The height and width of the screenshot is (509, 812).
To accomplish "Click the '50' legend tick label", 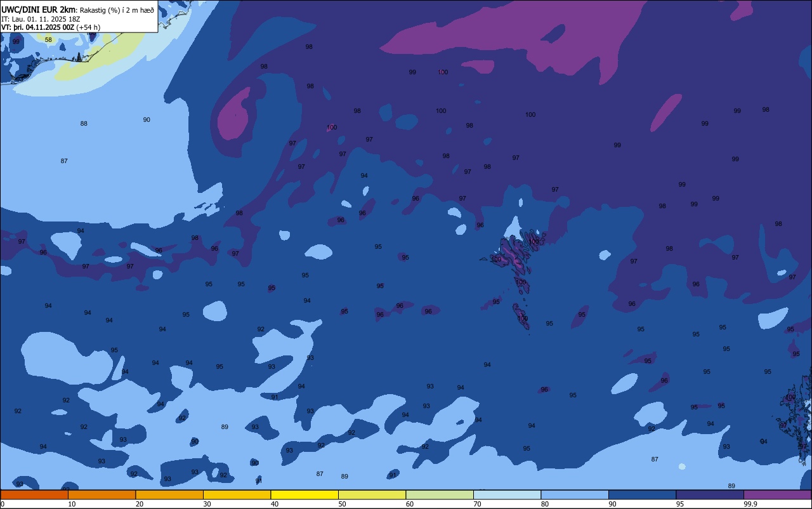I will pos(342,504).
